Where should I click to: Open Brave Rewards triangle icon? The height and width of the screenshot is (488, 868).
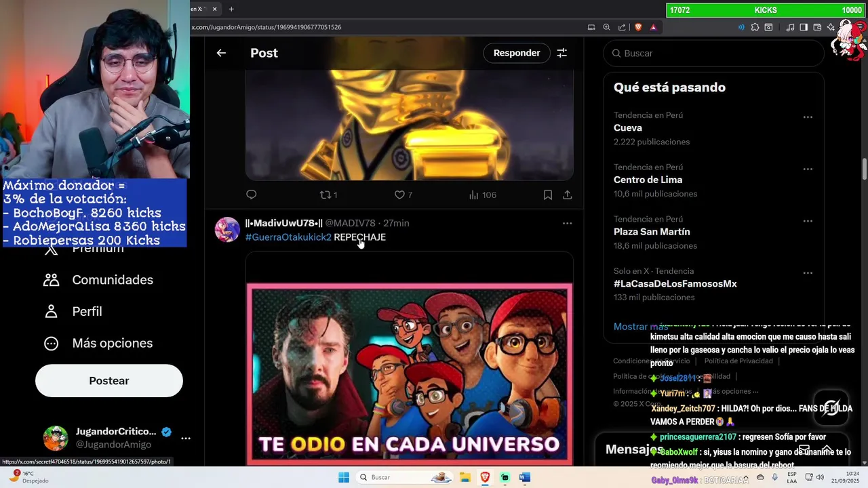tap(653, 27)
